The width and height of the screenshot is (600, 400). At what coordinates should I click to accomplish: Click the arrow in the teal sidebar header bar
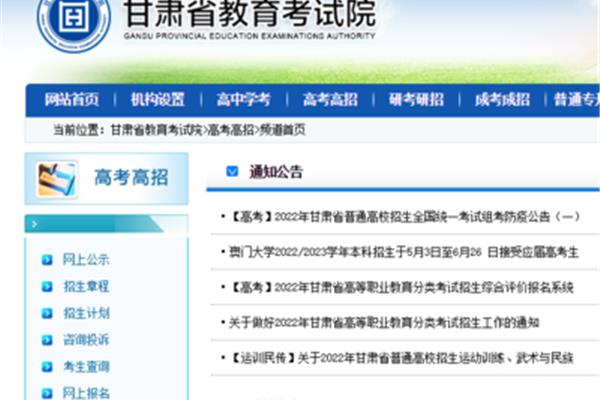coord(34,224)
